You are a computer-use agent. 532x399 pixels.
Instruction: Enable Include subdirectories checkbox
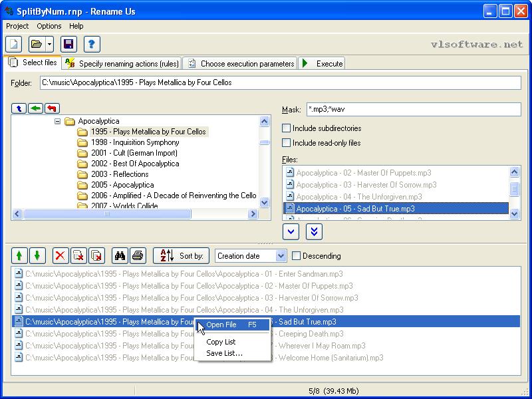coord(287,128)
